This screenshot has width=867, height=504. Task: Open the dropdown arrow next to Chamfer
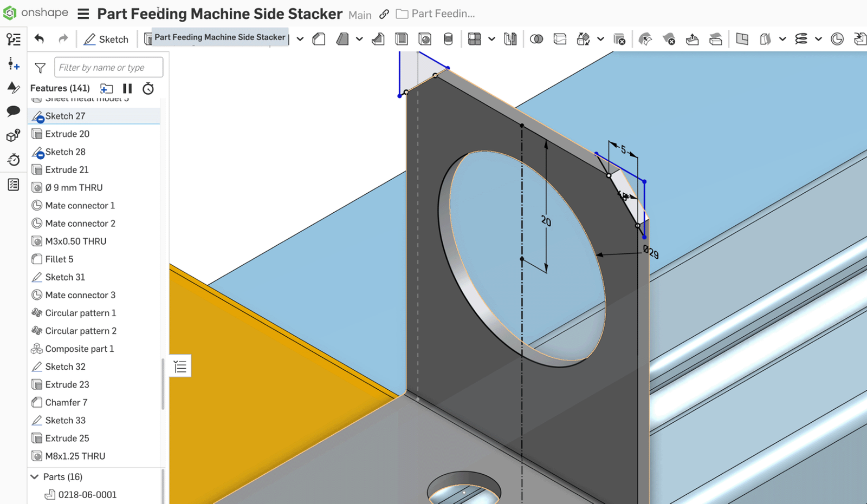pyautogui.click(x=359, y=39)
